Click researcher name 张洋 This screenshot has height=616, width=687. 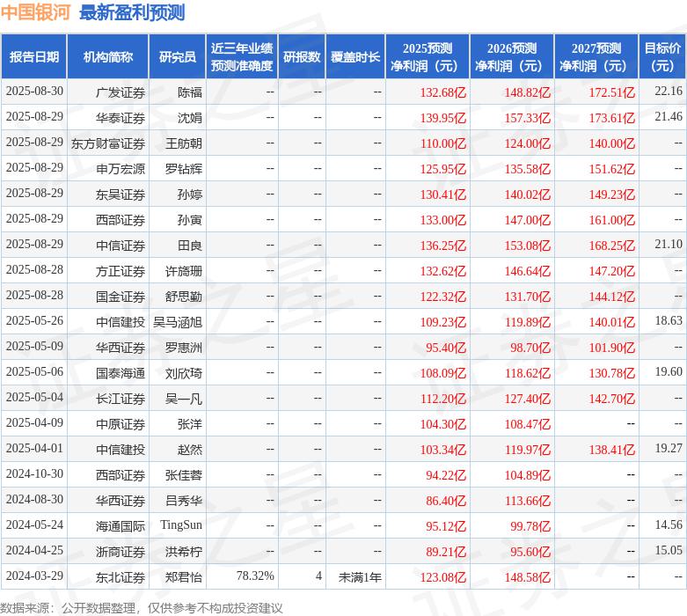point(190,424)
